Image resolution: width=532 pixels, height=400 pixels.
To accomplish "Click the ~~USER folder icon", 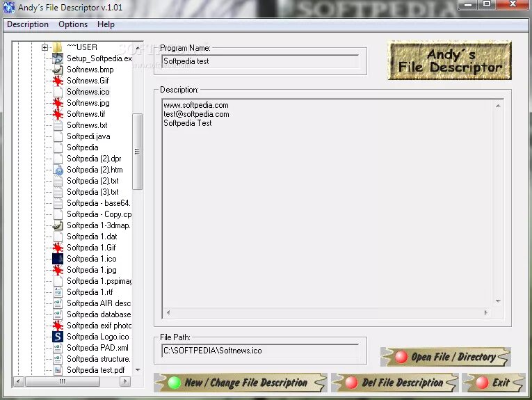I will (57, 47).
